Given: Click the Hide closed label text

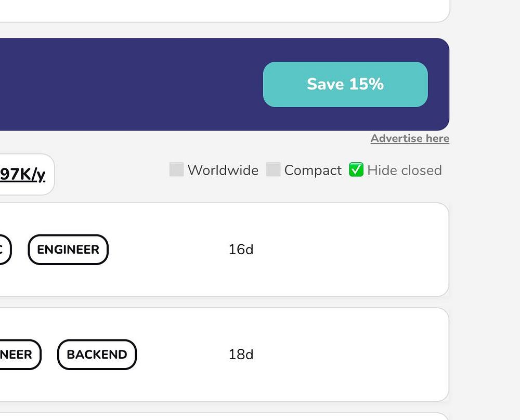Looking at the screenshot, I should (404, 170).
